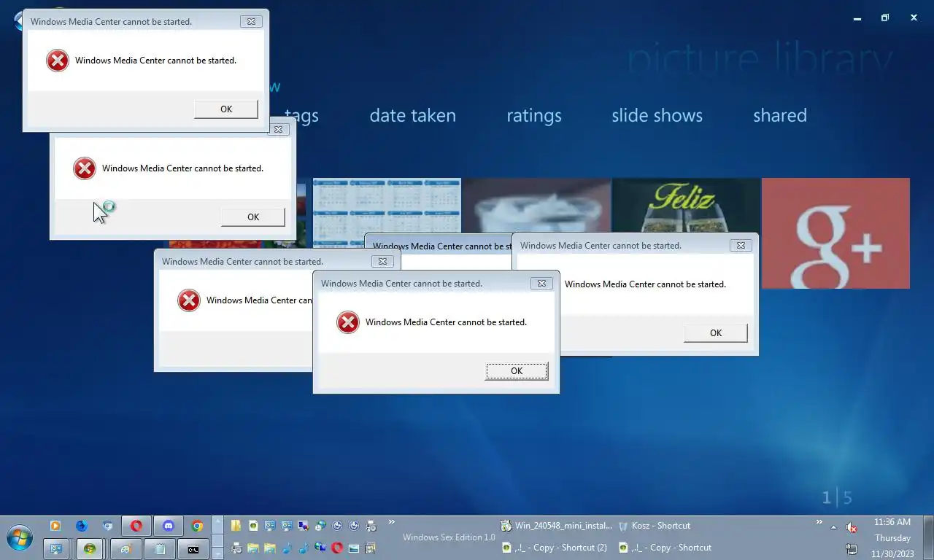Viewport: 934px width, 560px height.
Task: Switch to the Opera taskbar button
Action: point(136,526)
